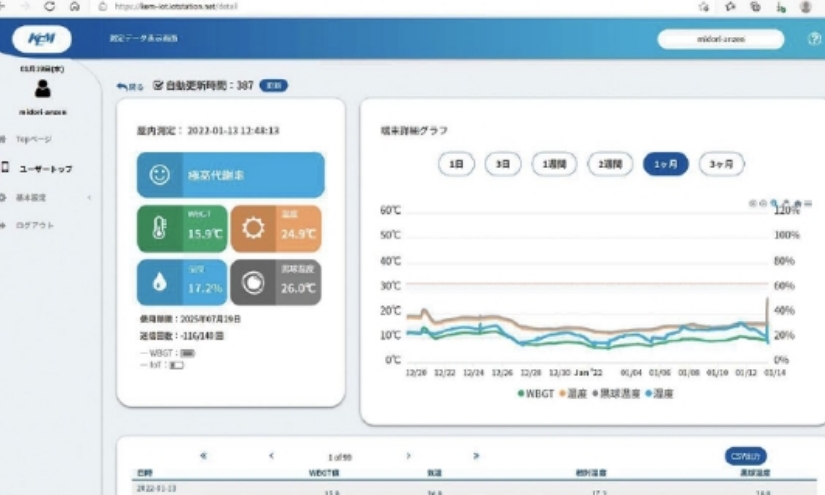Click the water droplet icon on 湿度 tile
Image resolution: width=825 pixels, height=495 pixels.
pyautogui.click(x=160, y=283)
